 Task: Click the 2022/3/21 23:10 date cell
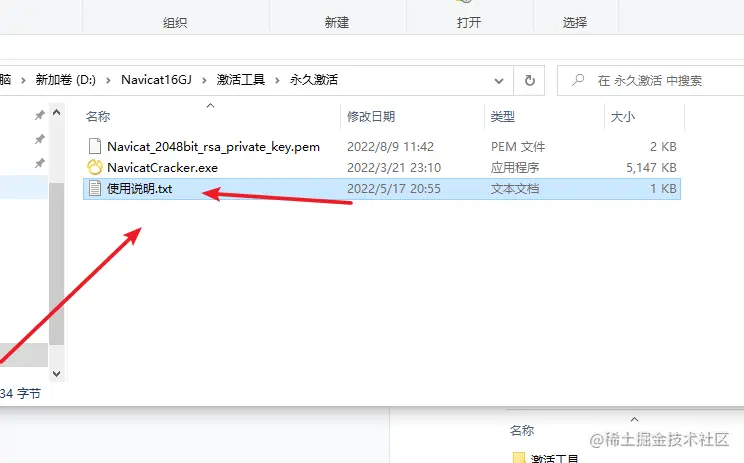pos(394,167)
